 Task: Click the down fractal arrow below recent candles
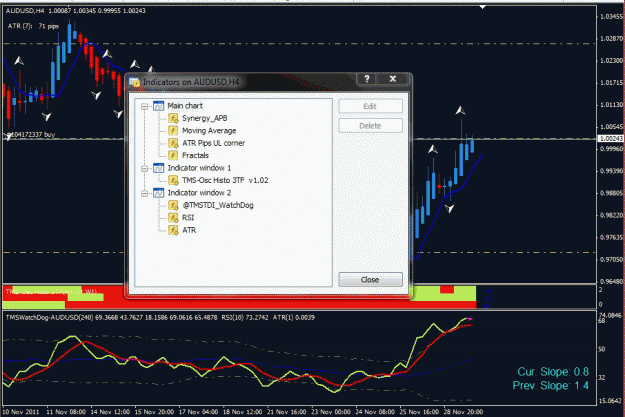click(450, 208)
